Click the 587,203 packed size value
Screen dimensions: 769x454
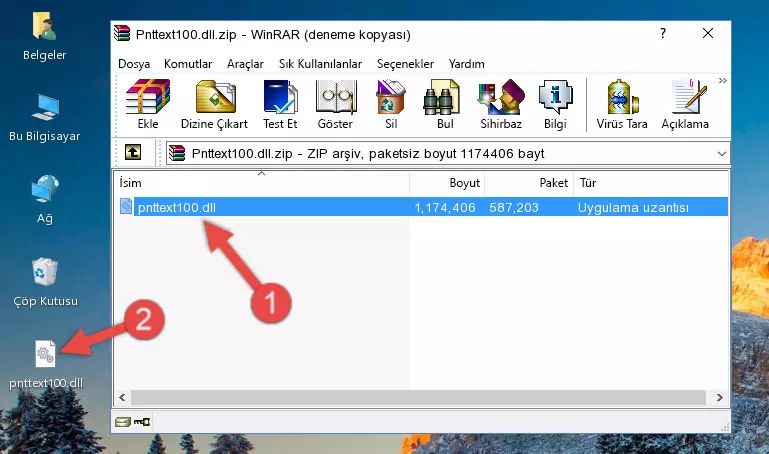(x=513, y=207)
